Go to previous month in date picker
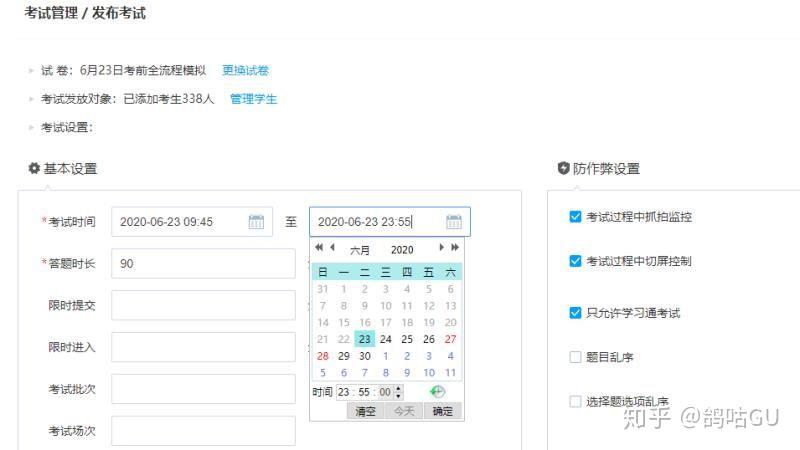Image resolution: width=800 pixels, height=450 pixels. pos(332,247)
